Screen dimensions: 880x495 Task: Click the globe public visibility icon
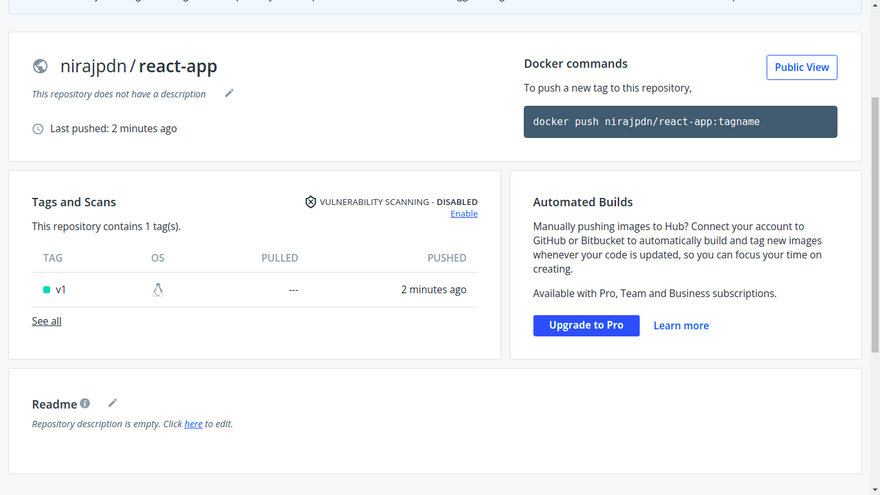pyautogui.click(x=40, y=67)
